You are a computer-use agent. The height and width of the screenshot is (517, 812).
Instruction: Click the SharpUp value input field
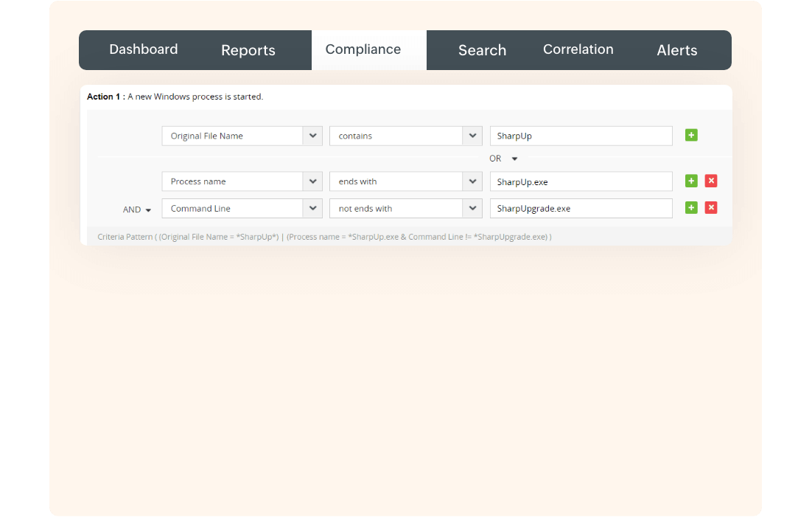pos(581,135)
